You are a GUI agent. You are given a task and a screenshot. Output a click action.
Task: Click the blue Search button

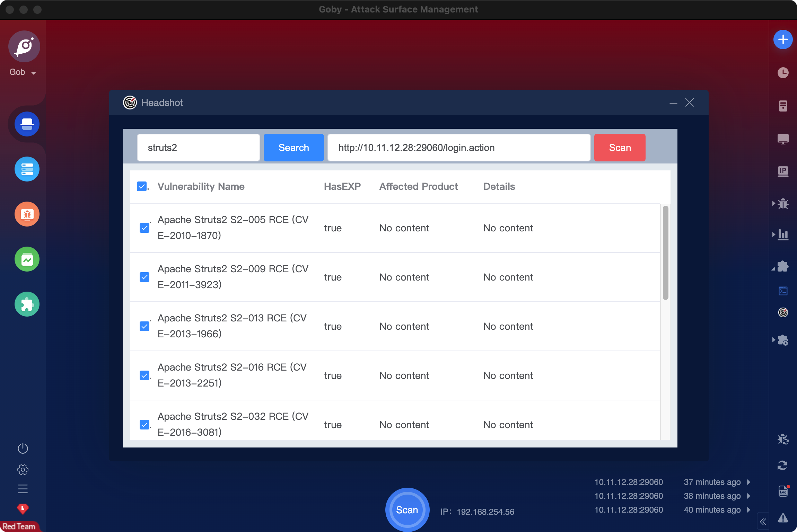pyautogui.click(x=294, y=148)
